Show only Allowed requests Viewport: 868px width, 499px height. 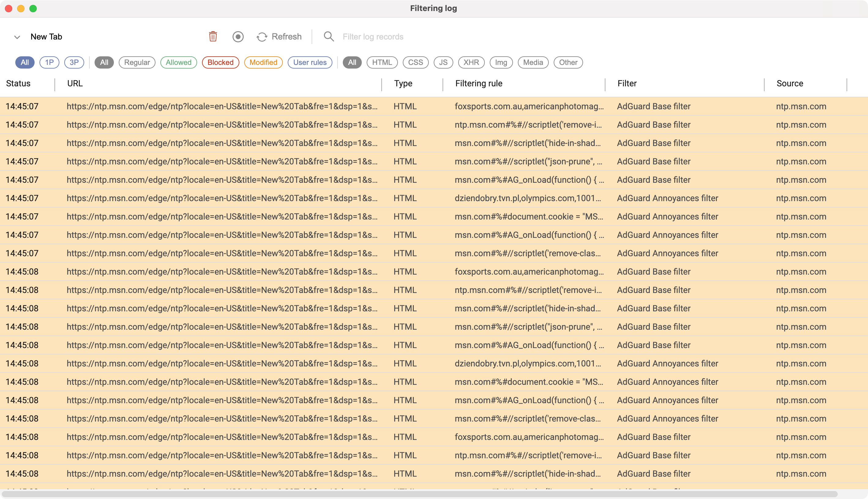pos(178,62)
